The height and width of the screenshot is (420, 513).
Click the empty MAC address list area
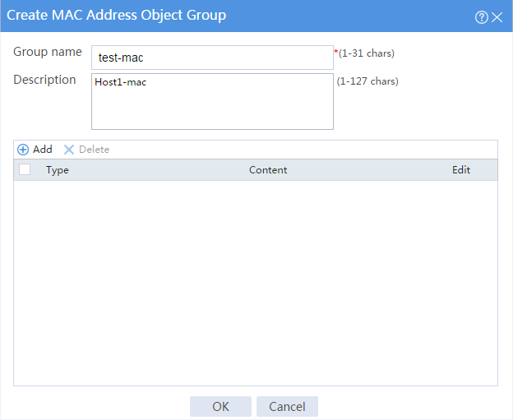[256, 283]
